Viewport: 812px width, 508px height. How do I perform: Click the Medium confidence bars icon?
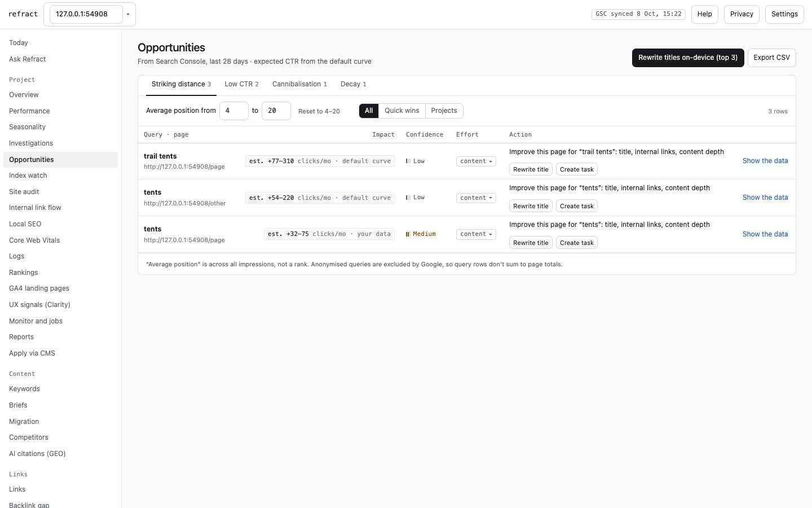[x=408, y=234]
